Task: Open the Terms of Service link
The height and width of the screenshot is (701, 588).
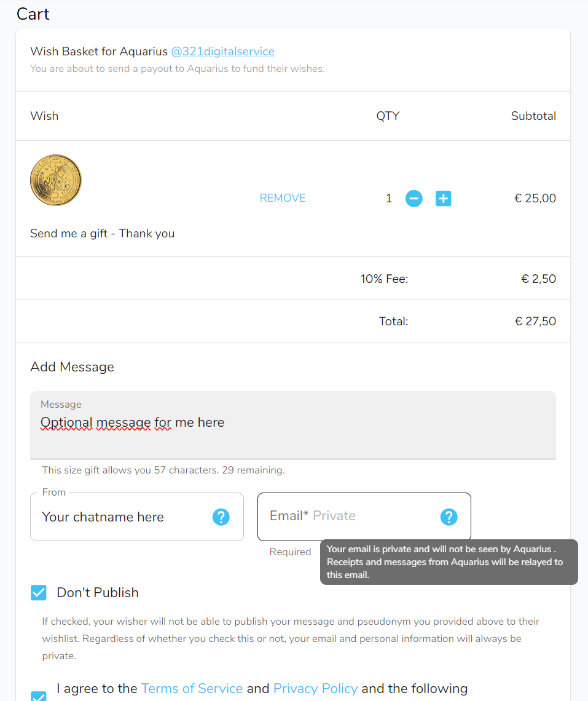Action: [192, 688]
